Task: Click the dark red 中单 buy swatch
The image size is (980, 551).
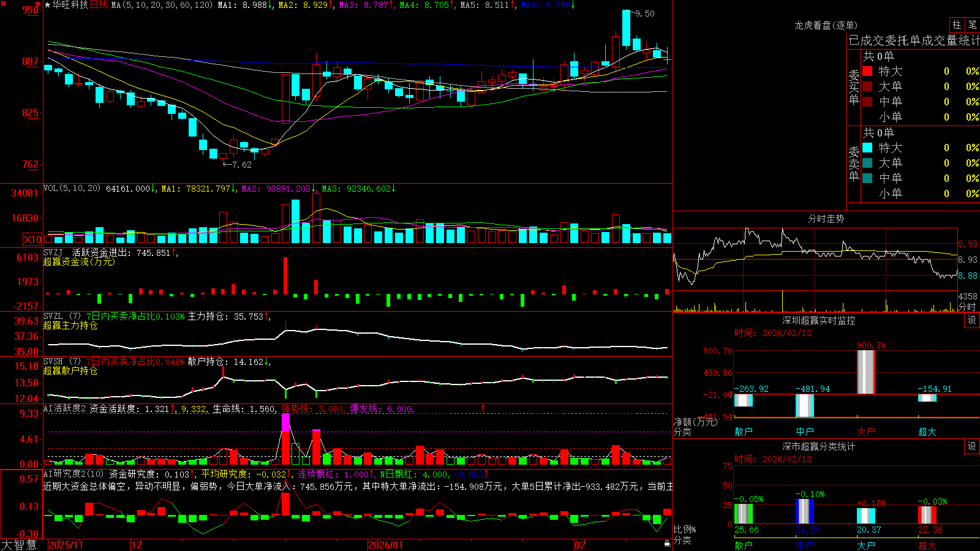Action: 867,102
